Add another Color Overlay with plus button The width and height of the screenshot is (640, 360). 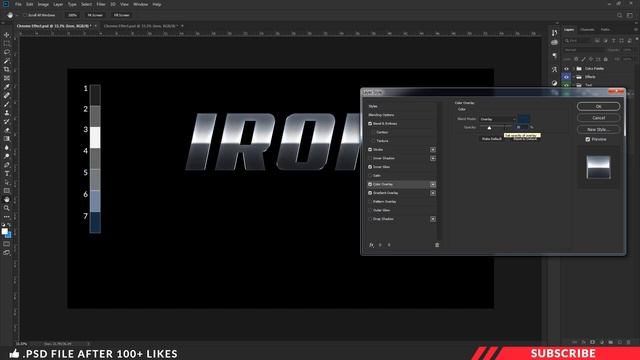433,184
